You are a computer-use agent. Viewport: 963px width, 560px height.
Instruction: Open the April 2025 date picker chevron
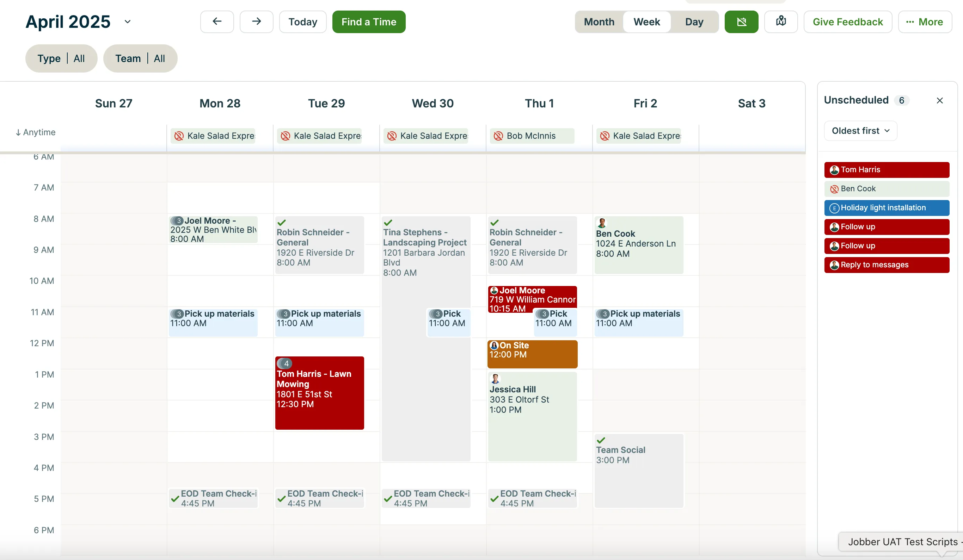128,22
